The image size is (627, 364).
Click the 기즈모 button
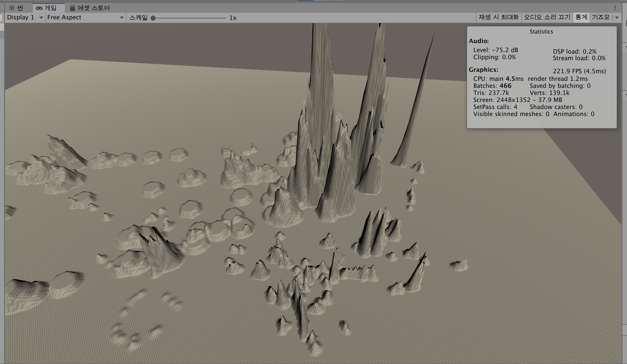click(601, 17)
